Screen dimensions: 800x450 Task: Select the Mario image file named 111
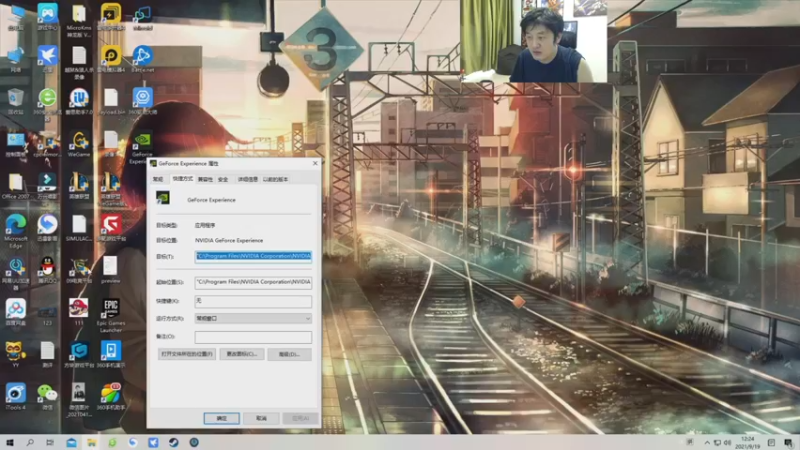pyautogui.click(x=79, y=312)
